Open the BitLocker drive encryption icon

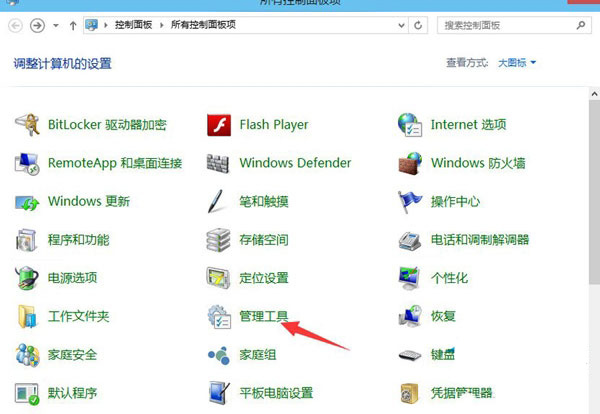point(27,125)
